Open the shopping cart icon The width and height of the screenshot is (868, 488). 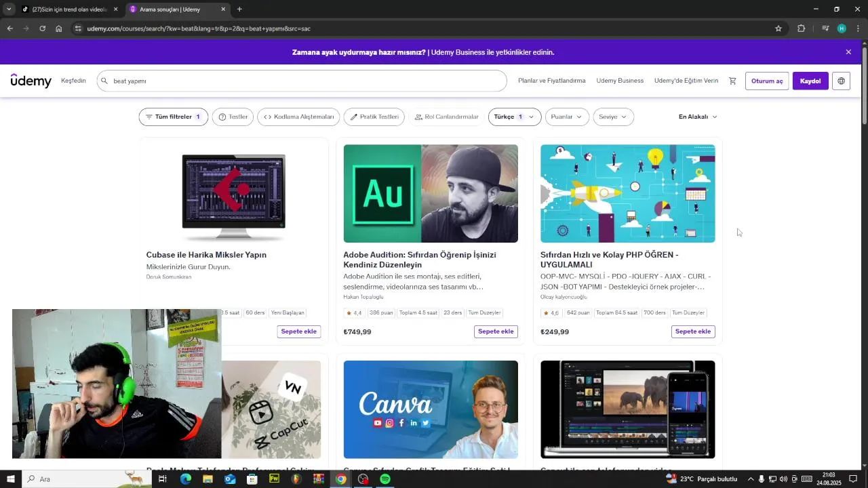[x=732, y=81]
